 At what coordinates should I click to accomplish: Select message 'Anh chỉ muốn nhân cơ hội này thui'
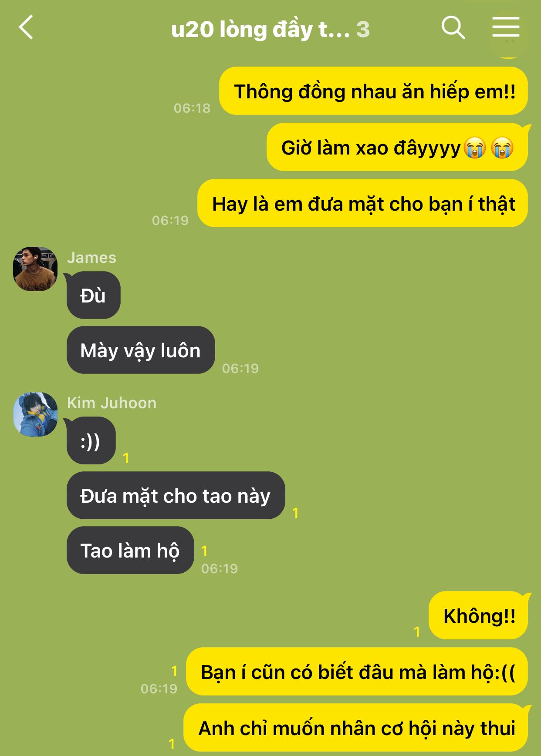click(355, 728)
